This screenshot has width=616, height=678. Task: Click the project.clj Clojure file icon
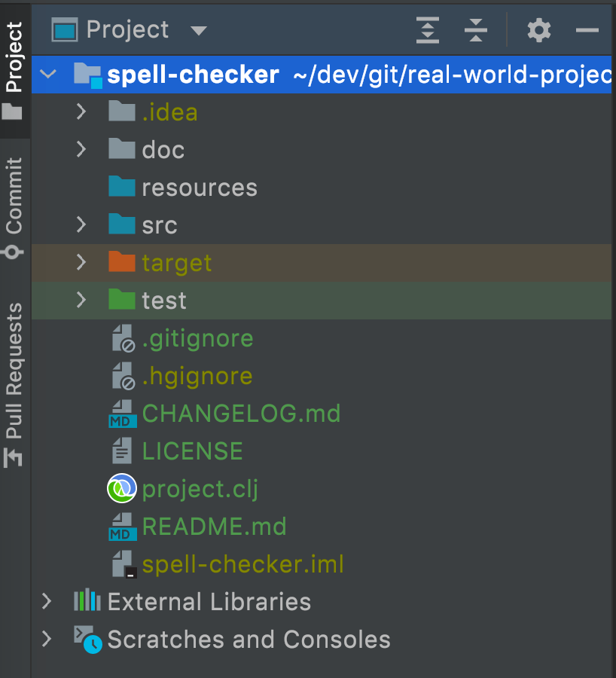(121, 489)
